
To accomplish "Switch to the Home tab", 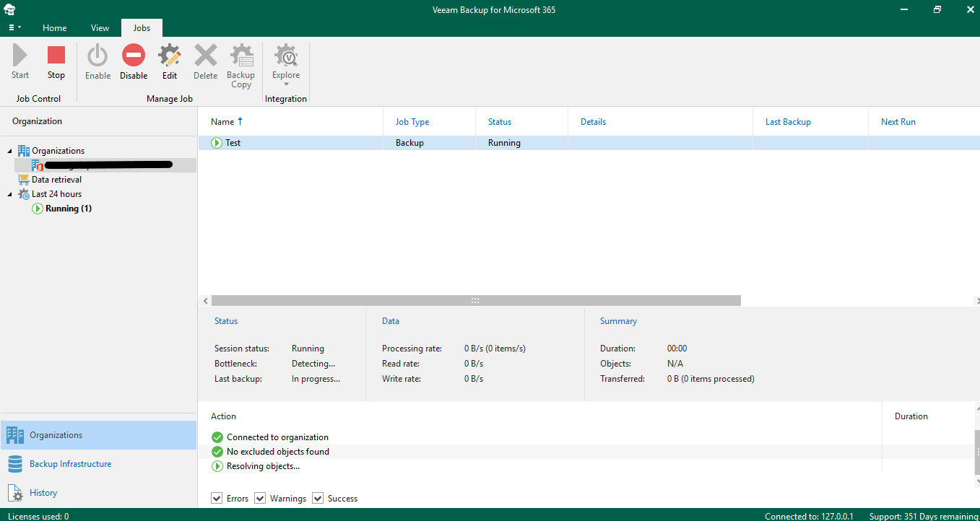I will pos(54,28).
